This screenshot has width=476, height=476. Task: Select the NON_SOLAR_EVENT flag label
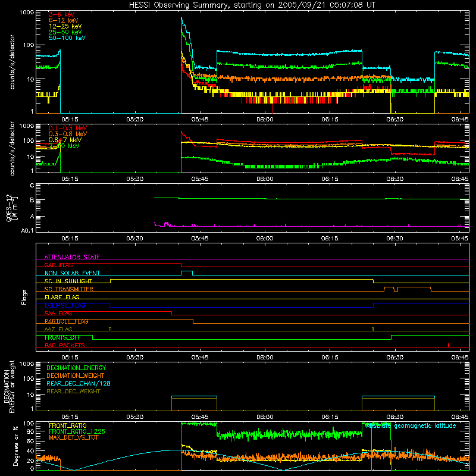(x=72, y=273)
